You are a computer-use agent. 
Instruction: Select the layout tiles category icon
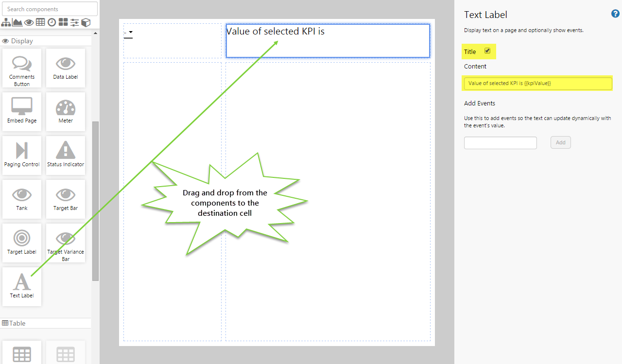tap(64, 22)
